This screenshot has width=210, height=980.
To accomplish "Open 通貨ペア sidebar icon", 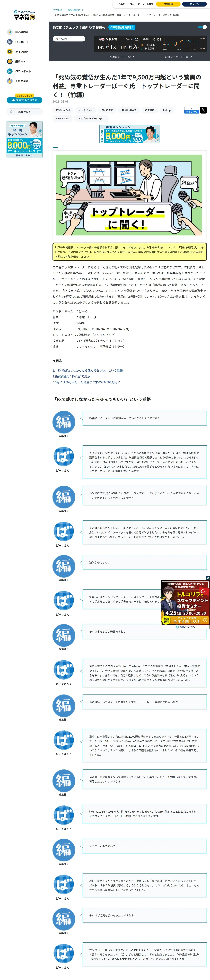I will [10, 61].
